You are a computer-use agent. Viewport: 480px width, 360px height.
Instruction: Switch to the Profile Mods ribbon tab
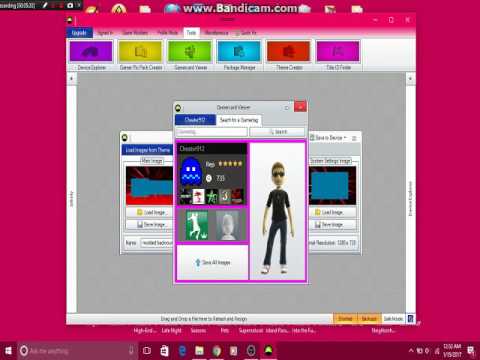[168, 33]
